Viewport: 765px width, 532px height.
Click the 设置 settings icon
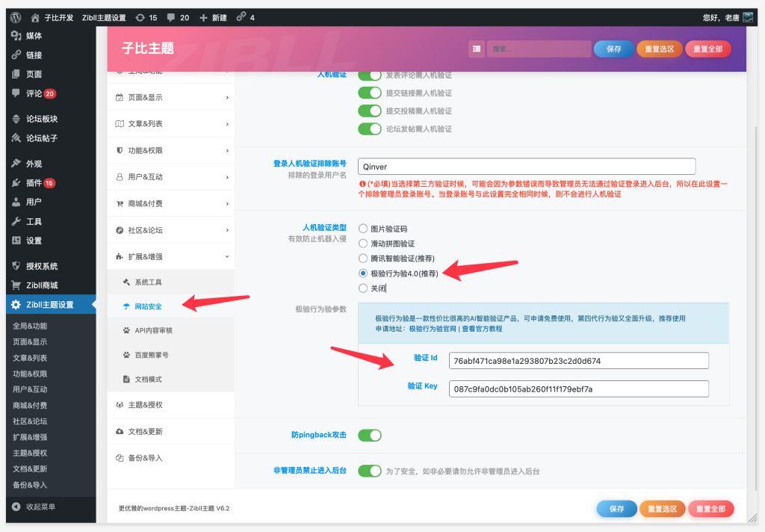tap(16, 240)
